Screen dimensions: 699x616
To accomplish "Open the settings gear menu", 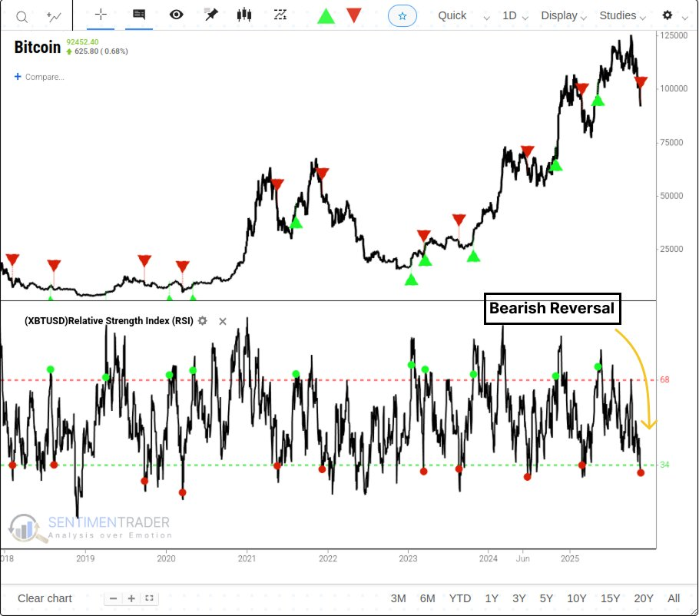I will (672, 15).
